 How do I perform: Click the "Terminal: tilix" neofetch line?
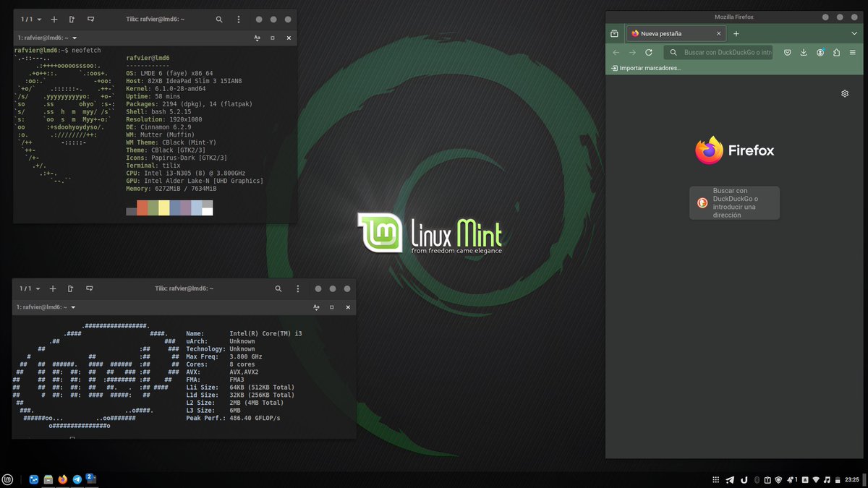coord(153,165)
